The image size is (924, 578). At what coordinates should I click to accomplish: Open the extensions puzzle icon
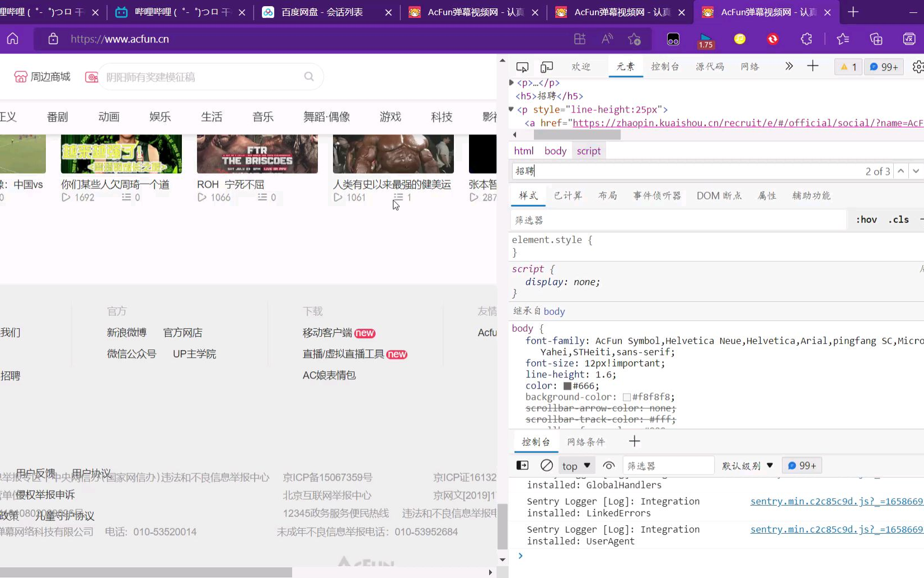coord(806,39)
